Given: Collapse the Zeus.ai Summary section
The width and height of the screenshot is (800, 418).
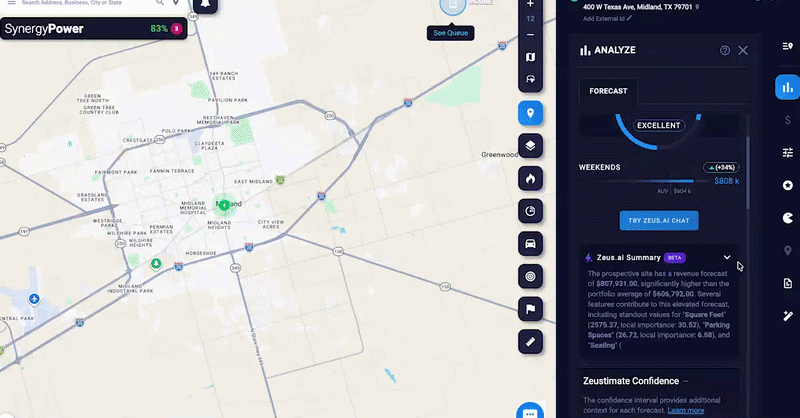Looking at the screenshot, I should [x=727, y=257].
